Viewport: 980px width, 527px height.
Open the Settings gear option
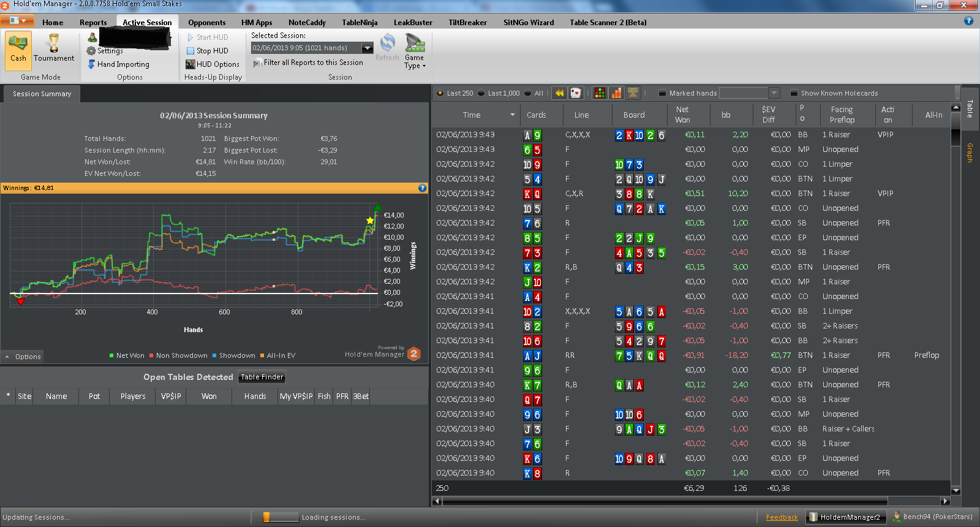pos(105,51)
